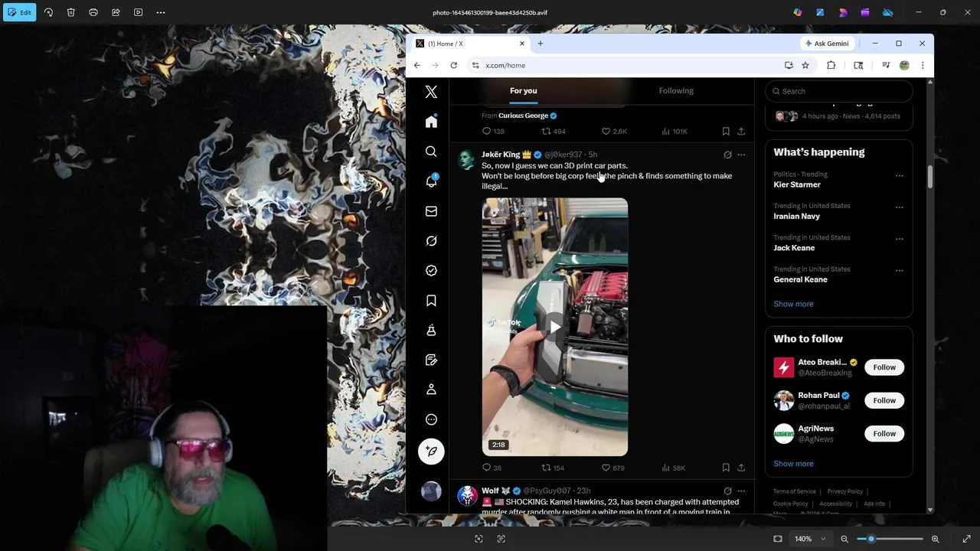The width and height of the screenshot is (980, 551).
Task: Open a new browser tab
Action: click(540, 44)
